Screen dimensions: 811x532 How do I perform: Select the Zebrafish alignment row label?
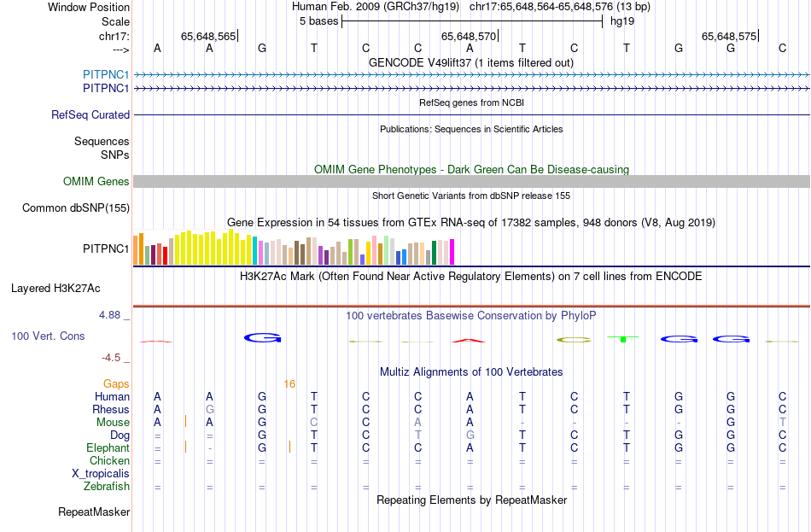[x=107, y=487]
